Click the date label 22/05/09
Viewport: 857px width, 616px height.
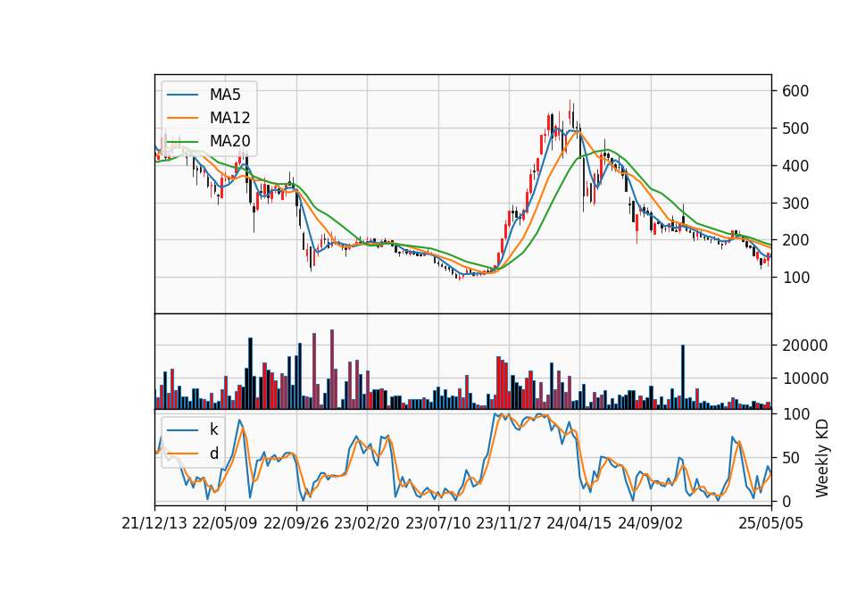(225, 523)
